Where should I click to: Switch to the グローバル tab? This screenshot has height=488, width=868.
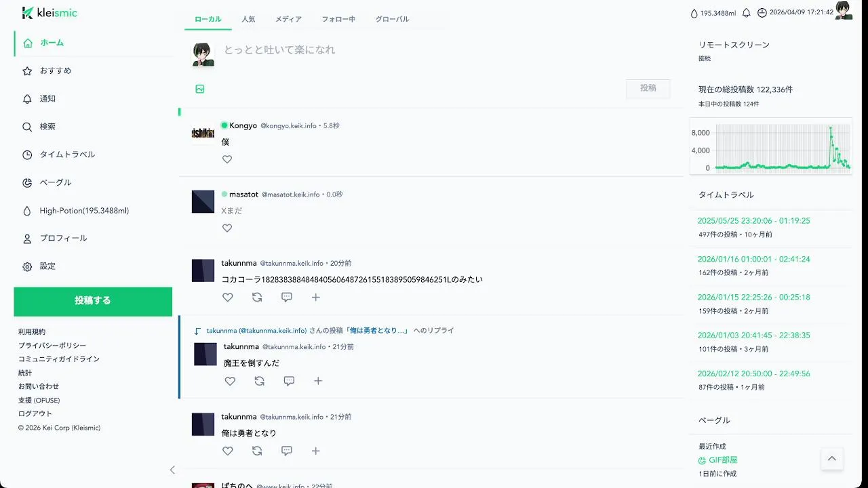tap(393, 19)
